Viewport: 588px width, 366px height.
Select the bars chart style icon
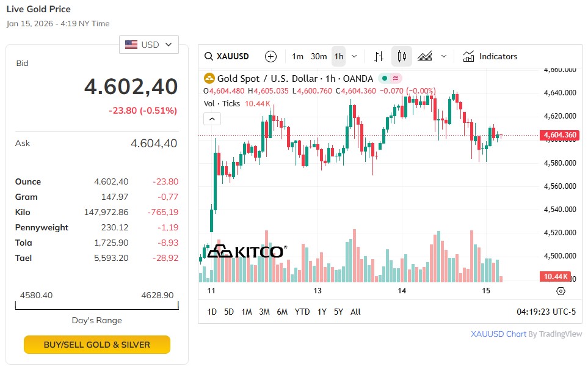tap(379, 56)
